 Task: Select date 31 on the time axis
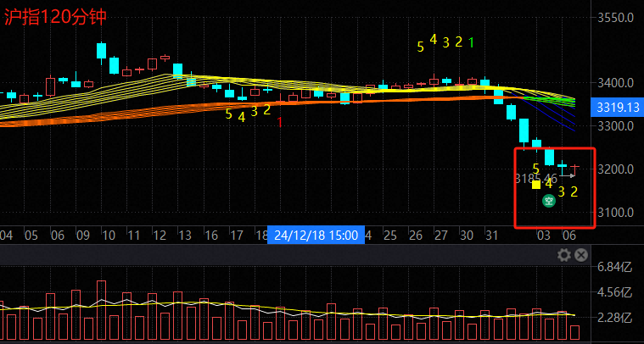(491, 236)
